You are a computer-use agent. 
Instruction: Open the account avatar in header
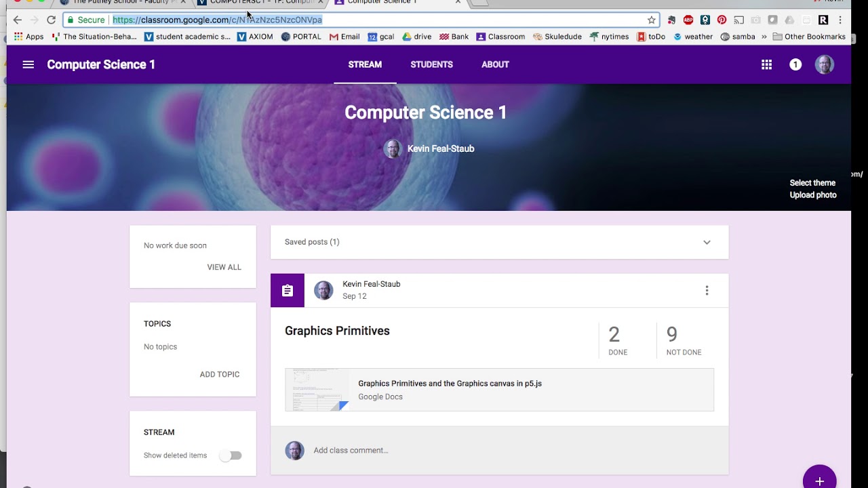tap(825, 64)
